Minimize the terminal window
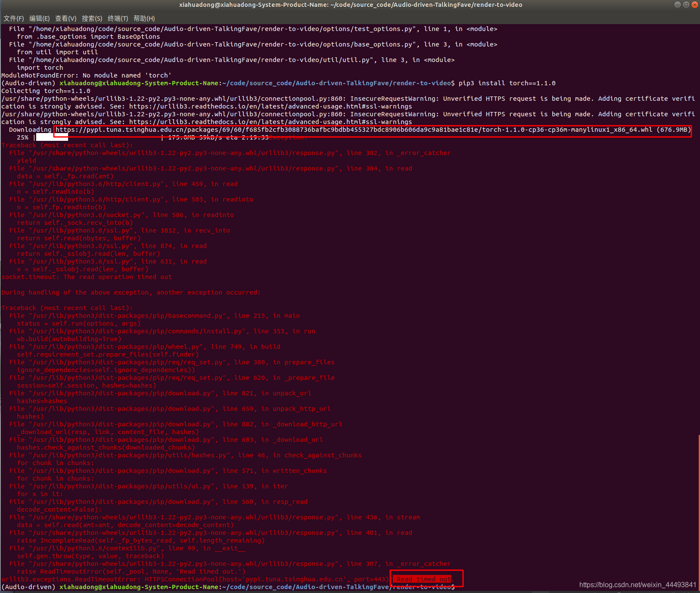Viewport: 700px width, 593px height. 677,5
